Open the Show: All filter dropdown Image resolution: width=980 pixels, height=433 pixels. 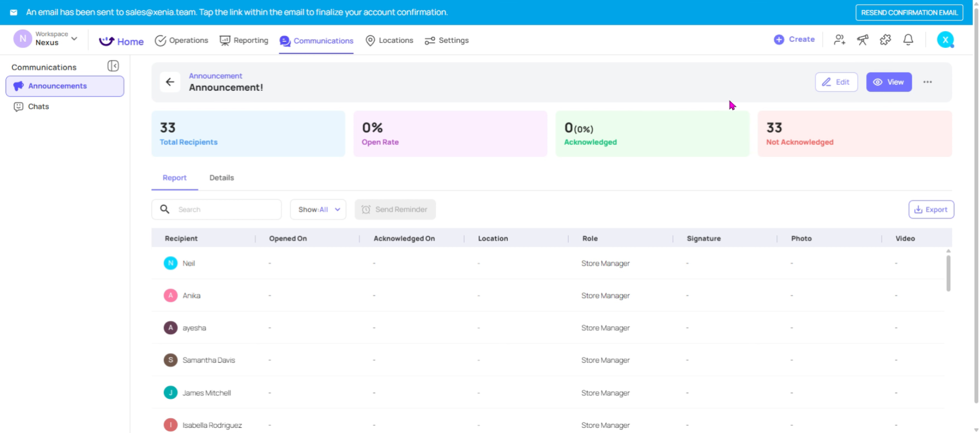(x=318, y=210)
